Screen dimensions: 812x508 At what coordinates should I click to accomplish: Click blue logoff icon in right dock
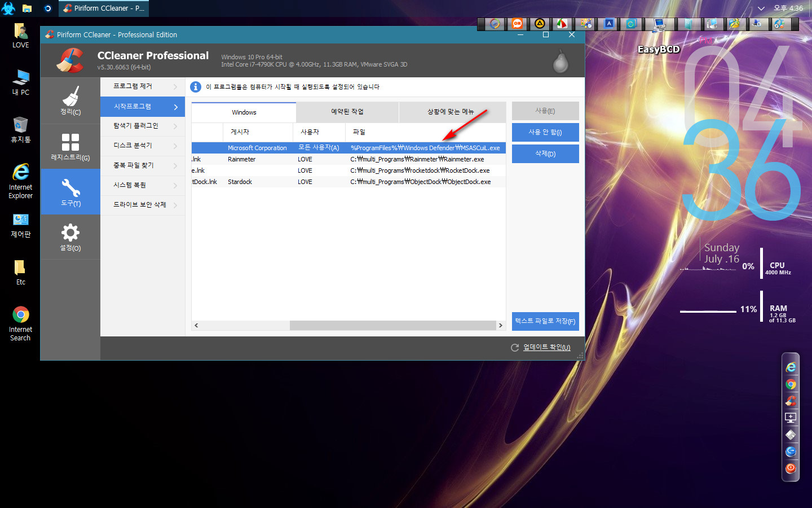point(791,452)
